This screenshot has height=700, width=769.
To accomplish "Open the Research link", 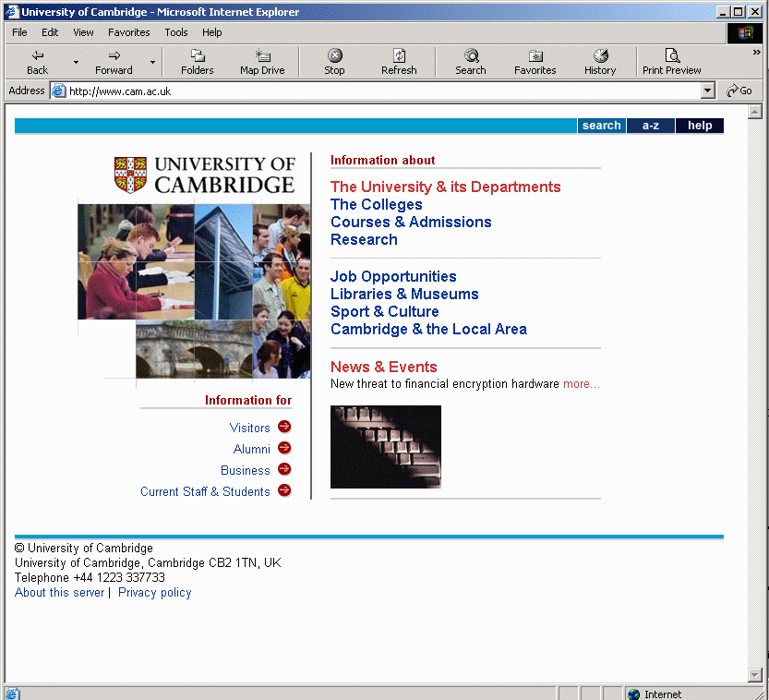I will pos(364,240).
